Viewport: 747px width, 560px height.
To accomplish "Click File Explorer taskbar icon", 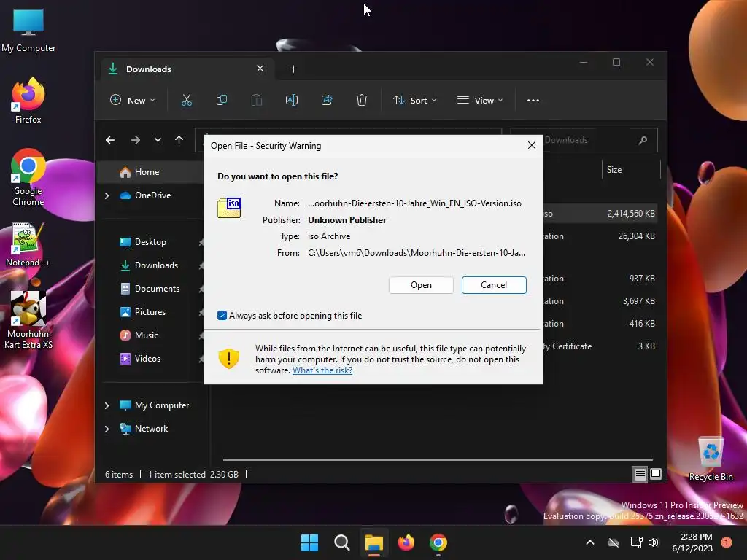I will (x=374, y=542).
